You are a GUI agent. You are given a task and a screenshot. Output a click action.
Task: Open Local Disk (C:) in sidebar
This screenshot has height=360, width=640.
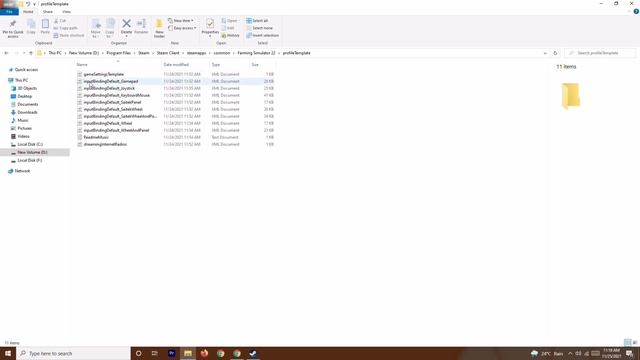[x=30, y=144]
